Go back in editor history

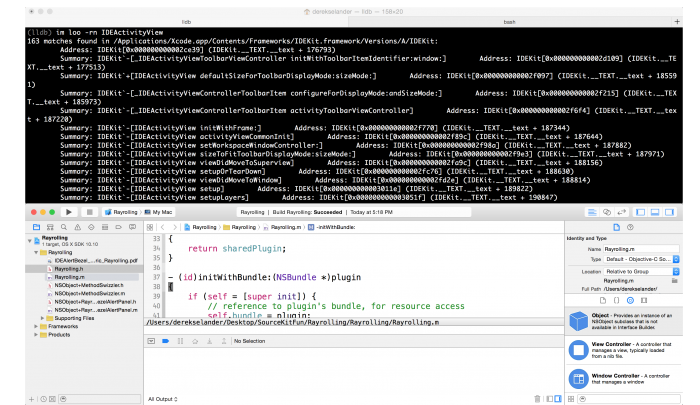163,227
